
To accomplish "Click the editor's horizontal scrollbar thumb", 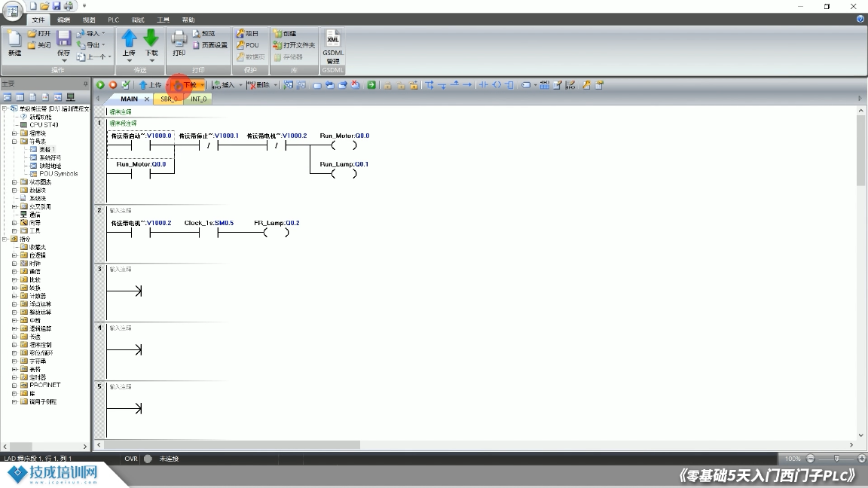I will (x=233, y=445).
